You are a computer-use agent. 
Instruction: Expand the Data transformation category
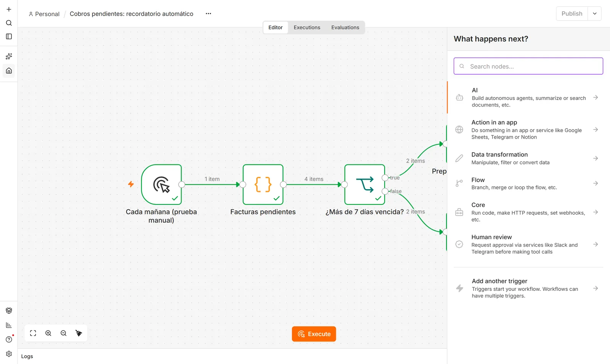[x=528, y=158]
